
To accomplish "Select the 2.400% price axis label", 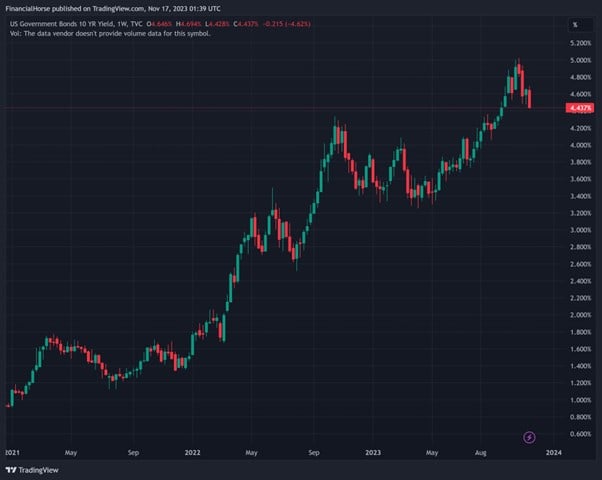I will pyautogui.click(x=580, y=281).
